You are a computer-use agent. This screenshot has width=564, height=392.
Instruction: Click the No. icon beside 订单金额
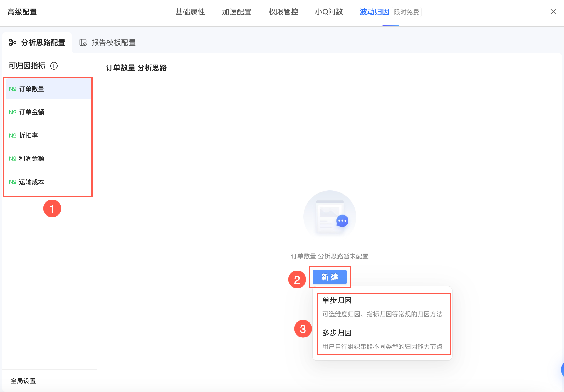pos(13,112)
